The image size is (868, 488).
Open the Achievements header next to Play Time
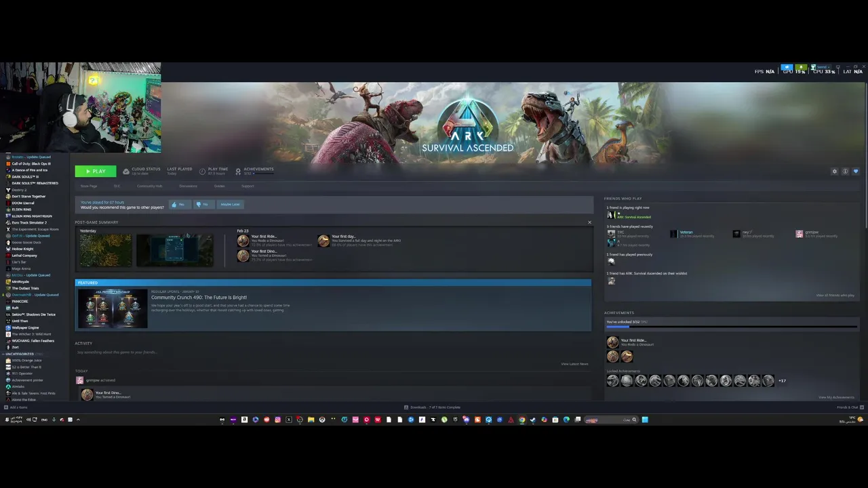tap(258, 169)
